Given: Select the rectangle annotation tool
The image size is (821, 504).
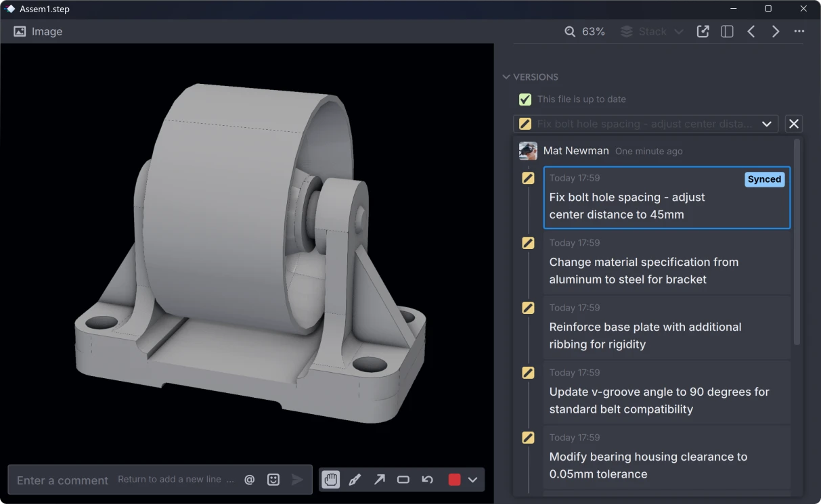Looking at the screenshot, I should tap(403, 479).
